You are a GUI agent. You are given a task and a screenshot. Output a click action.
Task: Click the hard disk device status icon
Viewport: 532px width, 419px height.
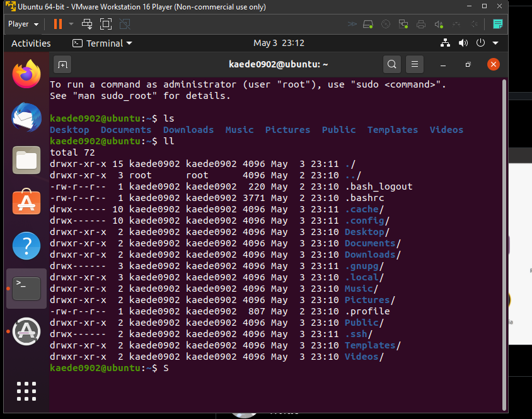point(369,23)
